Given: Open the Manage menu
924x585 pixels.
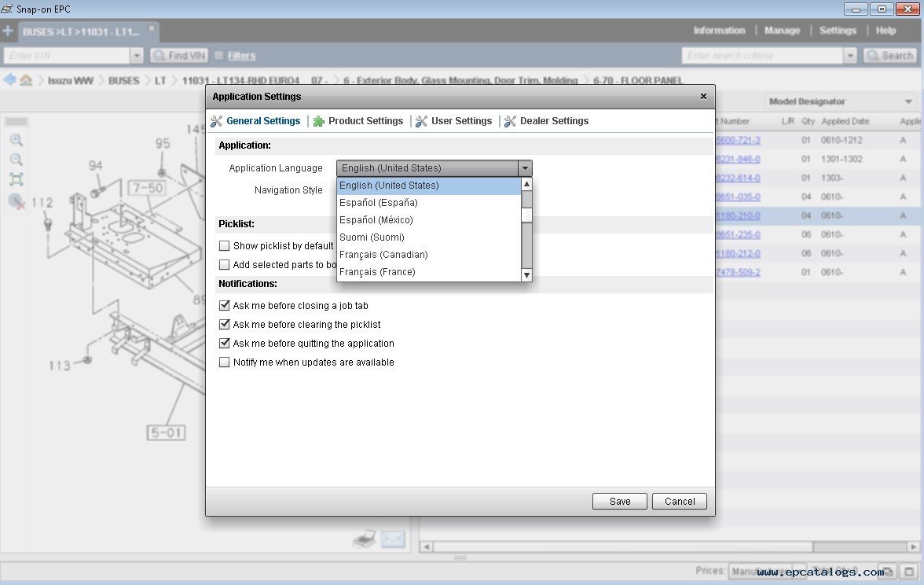Looking at the screenshot, I should [782, 31].
